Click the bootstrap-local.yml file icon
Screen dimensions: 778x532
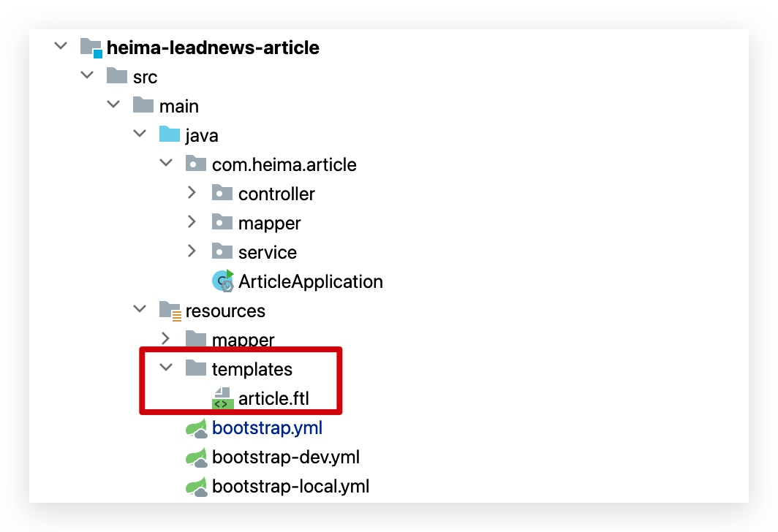[197, 487]
